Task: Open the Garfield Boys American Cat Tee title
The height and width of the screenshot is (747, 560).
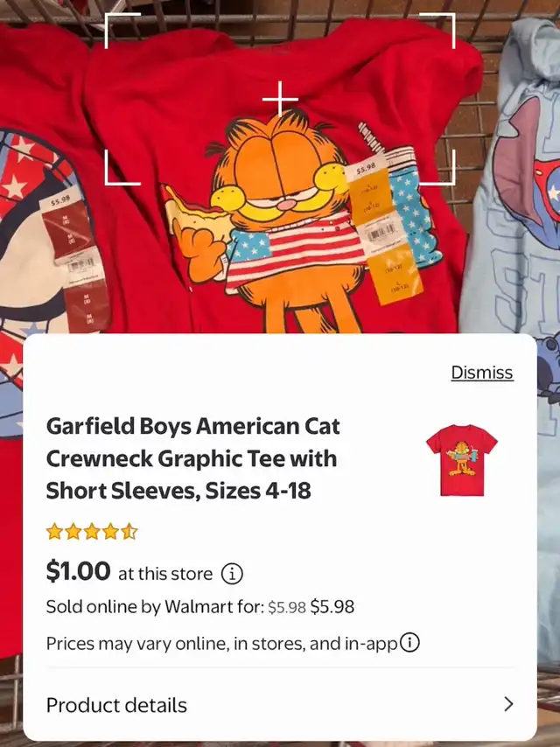Action: (192, 458)
